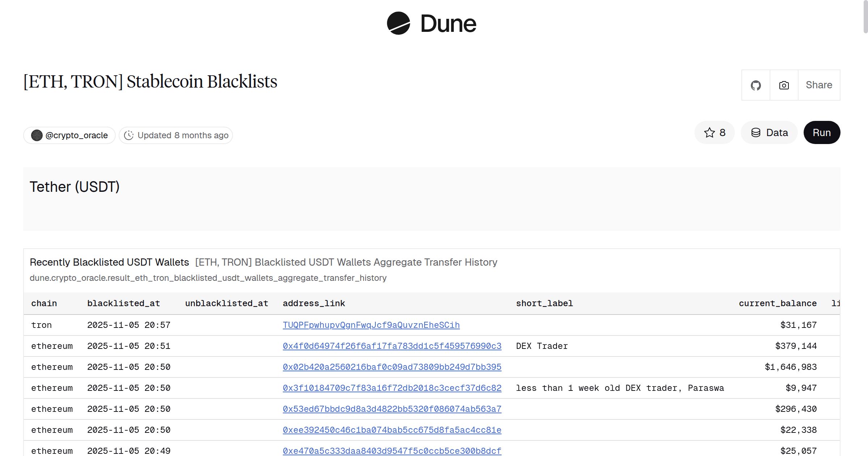Open @crypto_oracle's profile

click(76, 135)
